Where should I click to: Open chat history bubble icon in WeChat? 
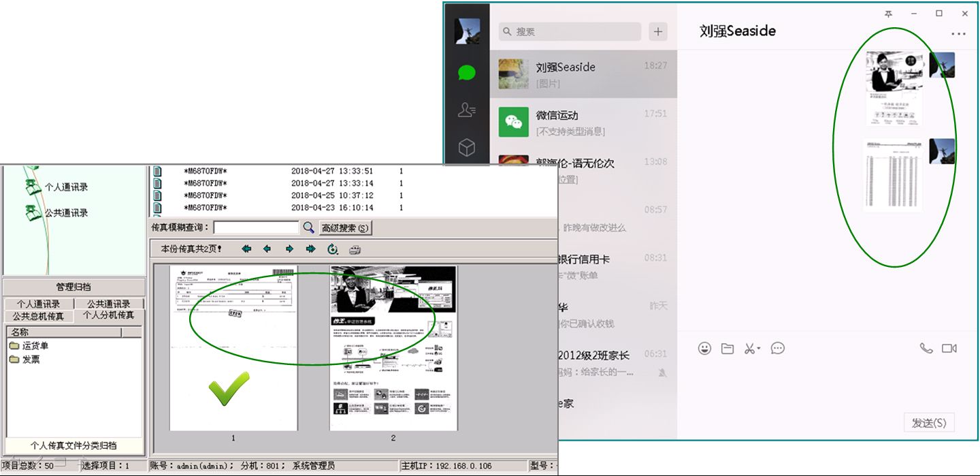778,349
